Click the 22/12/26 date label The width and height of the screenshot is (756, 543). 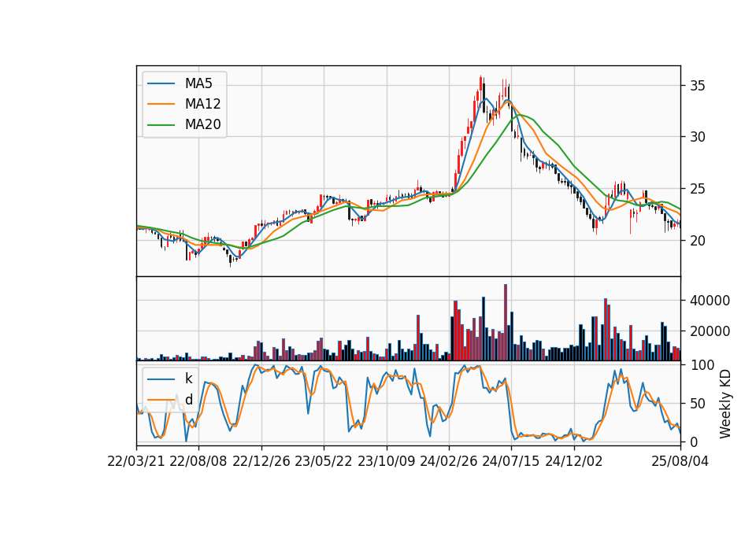tap(261, 461)
